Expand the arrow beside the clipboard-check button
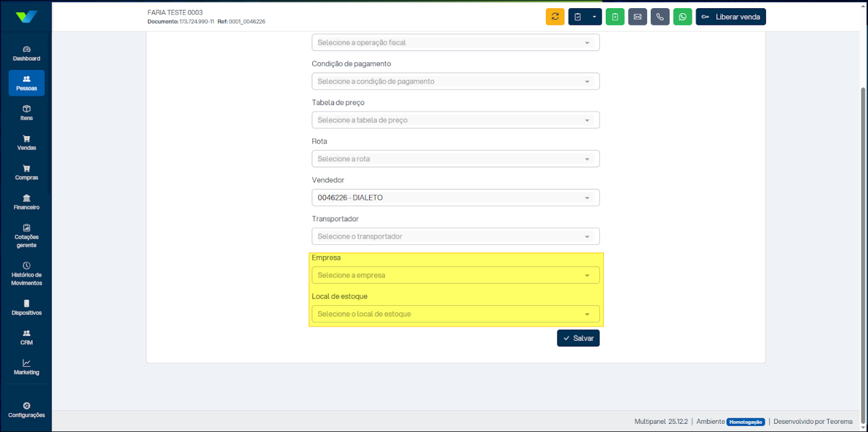 (x=594, y=17)
